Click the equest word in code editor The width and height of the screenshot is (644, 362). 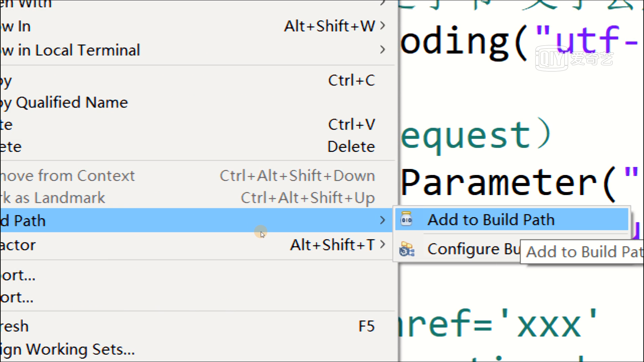466,136
